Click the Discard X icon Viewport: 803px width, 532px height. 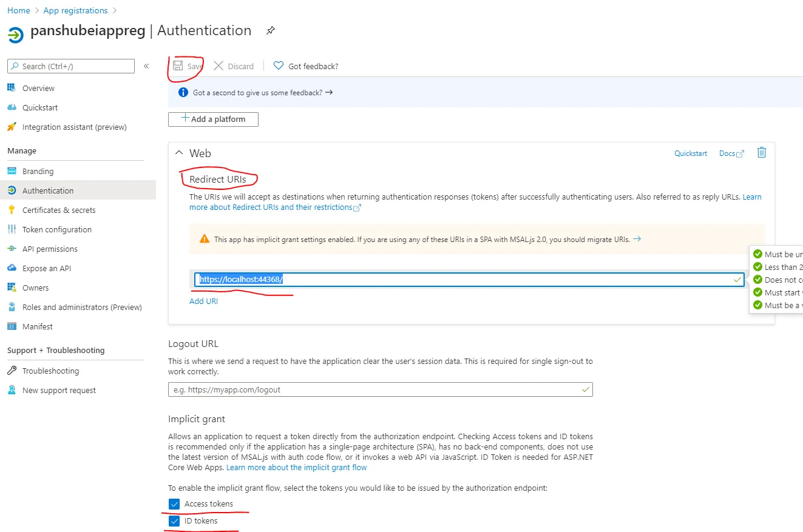(219, 66)
